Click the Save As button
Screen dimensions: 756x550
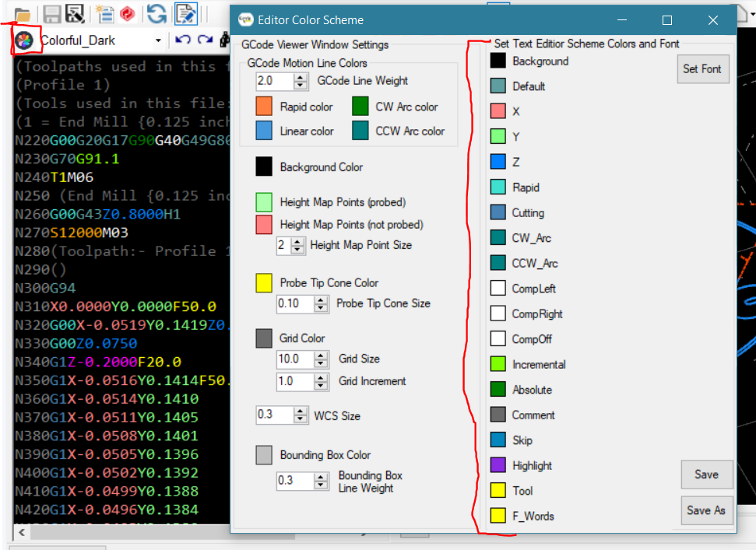tap(706, 510)
